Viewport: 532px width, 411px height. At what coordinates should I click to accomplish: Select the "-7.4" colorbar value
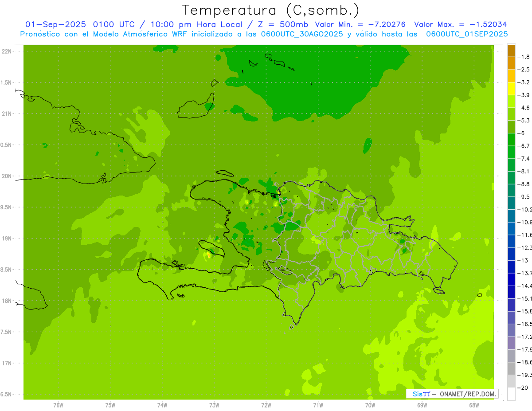pos(524,159)
